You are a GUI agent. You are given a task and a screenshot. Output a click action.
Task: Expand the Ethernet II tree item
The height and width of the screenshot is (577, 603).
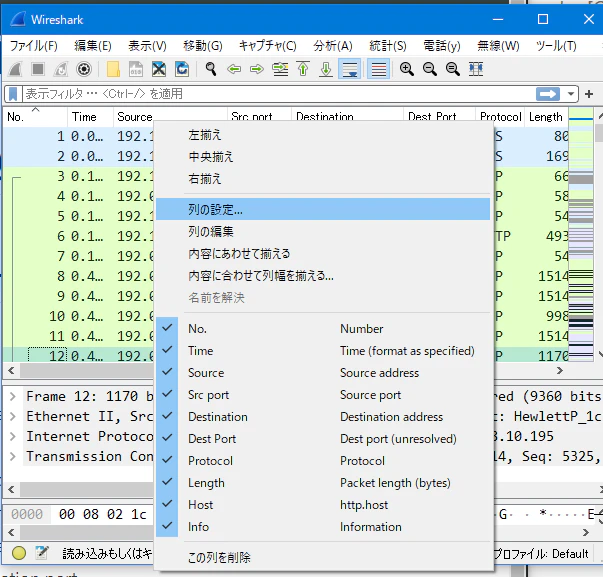13,416
